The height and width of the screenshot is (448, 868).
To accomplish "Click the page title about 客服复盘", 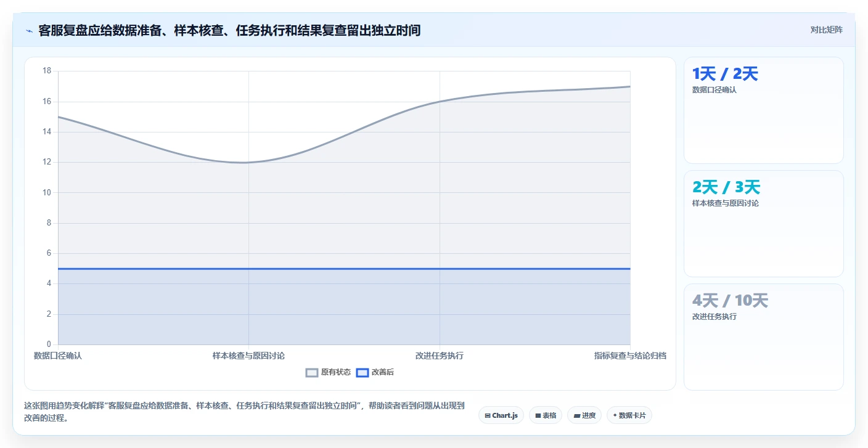I will [x=229, y=30].
